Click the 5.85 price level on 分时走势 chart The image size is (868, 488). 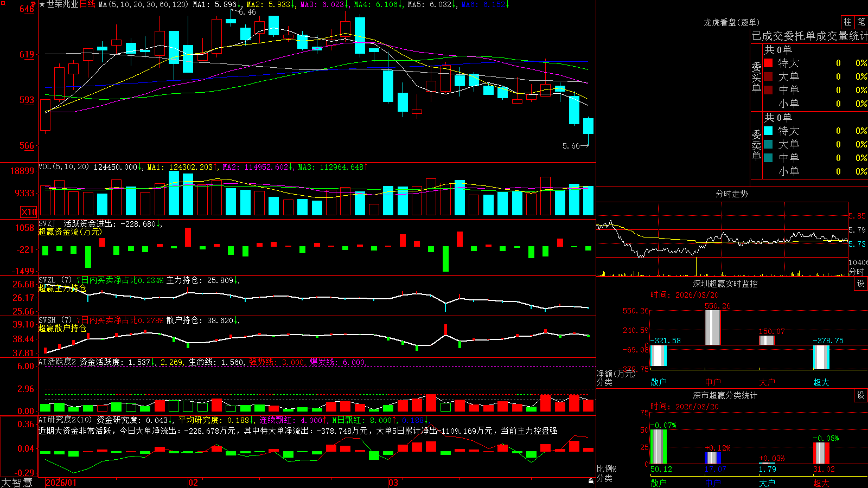point(857,216)
